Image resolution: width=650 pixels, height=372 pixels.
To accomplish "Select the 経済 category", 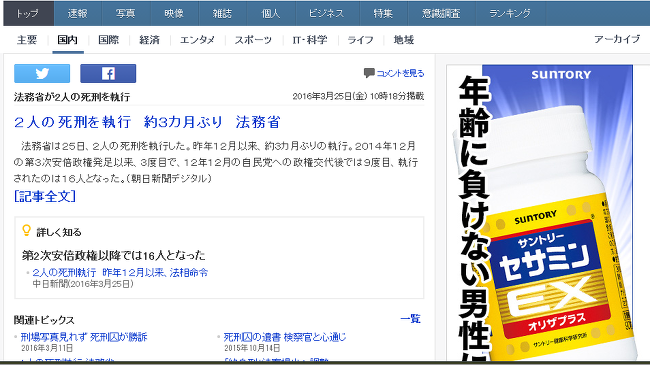I will 149,40.
